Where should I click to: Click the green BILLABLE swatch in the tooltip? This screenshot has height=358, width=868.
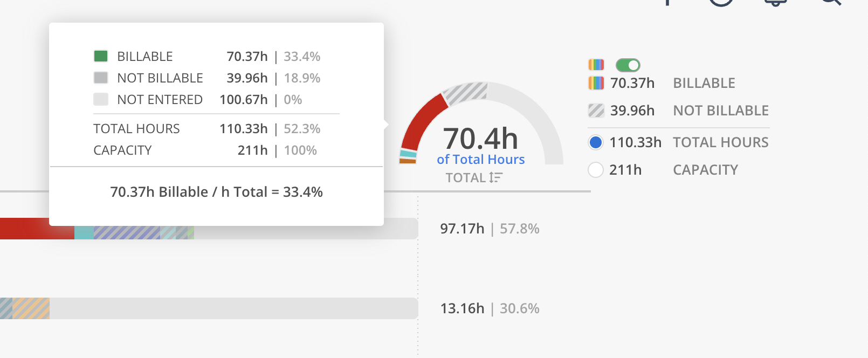pos(101,56)
